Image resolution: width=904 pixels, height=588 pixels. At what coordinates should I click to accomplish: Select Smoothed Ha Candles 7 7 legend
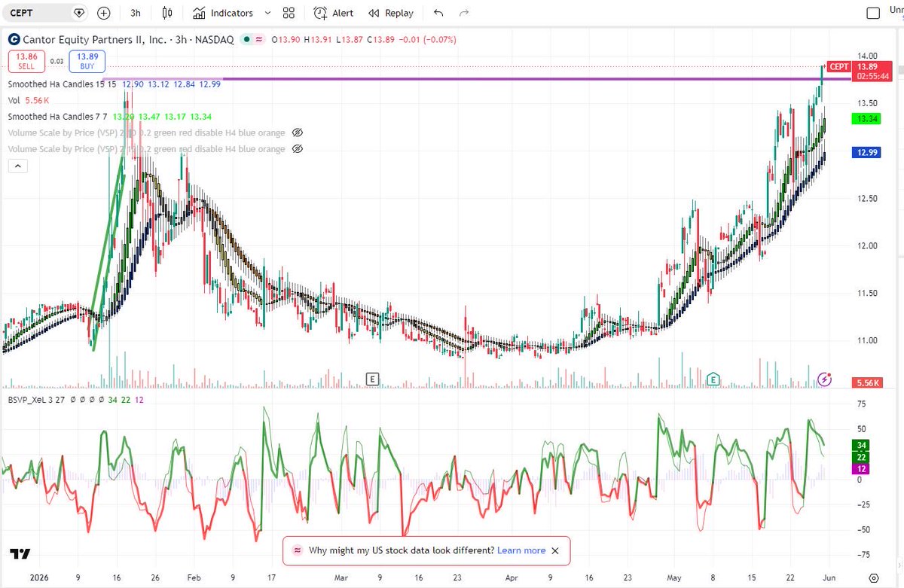click(x=59, y=117)
